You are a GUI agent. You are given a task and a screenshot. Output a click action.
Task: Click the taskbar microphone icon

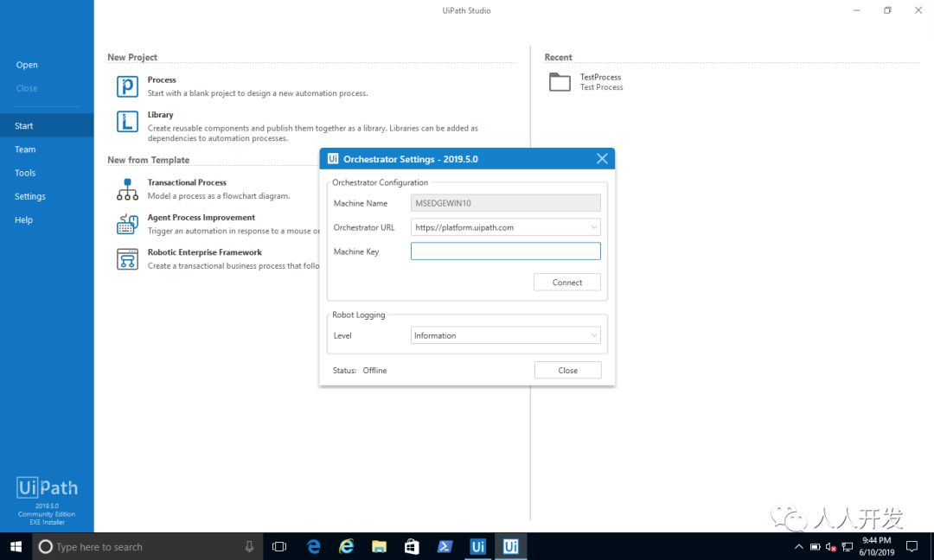click(x=249, y=546)
